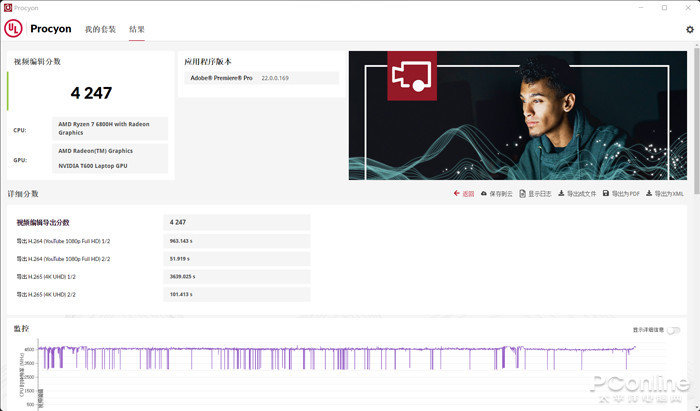The image size is (700, 411).
Task: Maximize the Procyon window
Action: pyautogui.click(x=664, y=8)
